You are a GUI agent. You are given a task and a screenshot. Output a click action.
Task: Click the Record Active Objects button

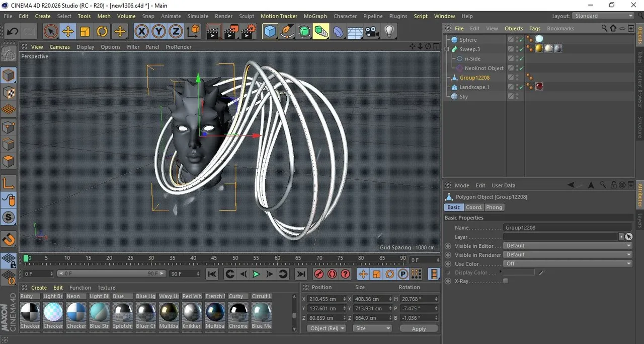pyautogui.click(x=318, y=274)
